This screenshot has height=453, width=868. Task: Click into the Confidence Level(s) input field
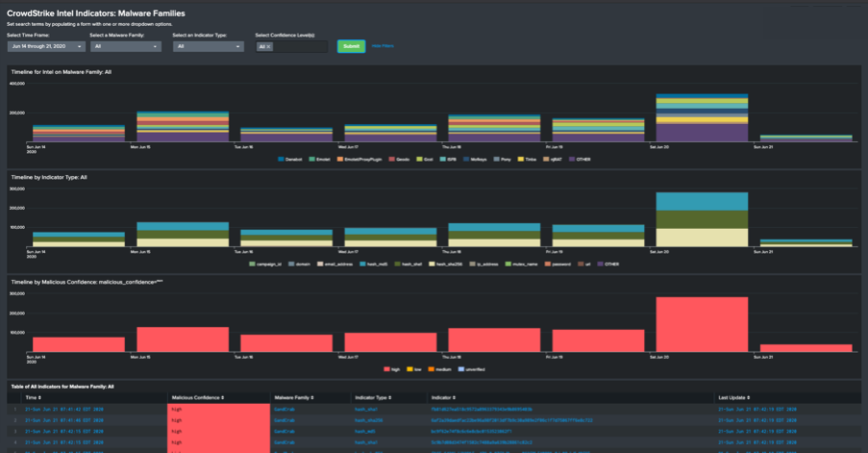pos(300,46)
